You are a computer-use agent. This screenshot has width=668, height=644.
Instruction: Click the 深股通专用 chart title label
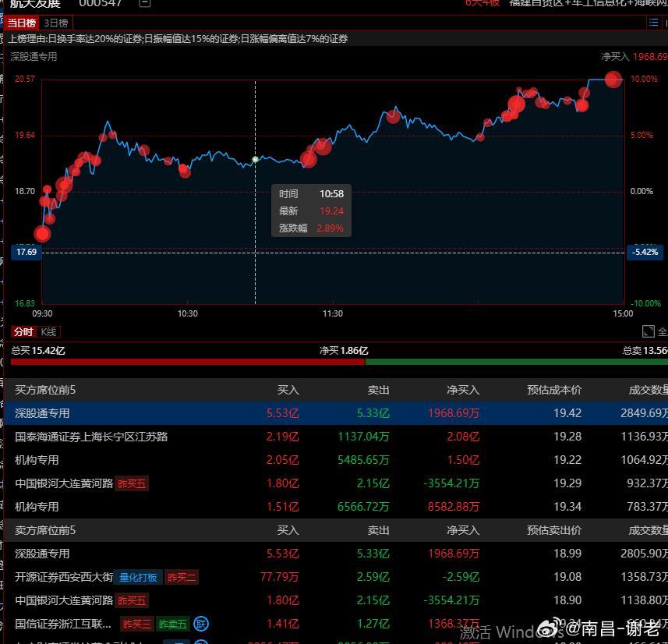[x=34, y=57]
